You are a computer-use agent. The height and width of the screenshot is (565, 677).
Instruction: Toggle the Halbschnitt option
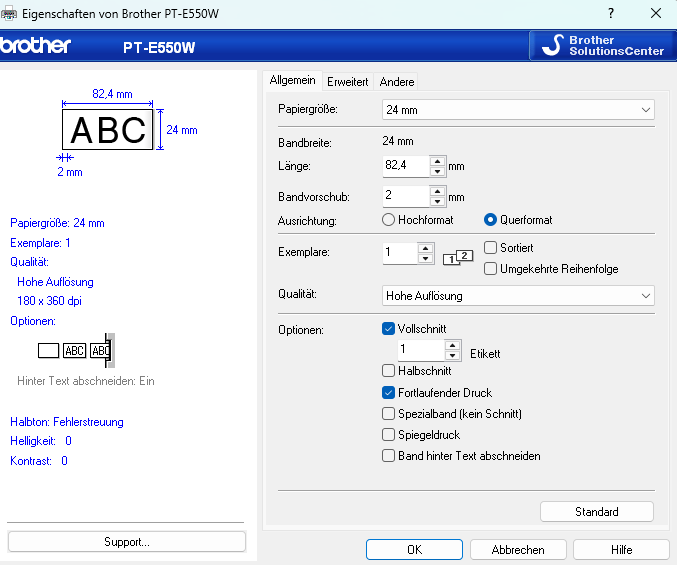389,371
